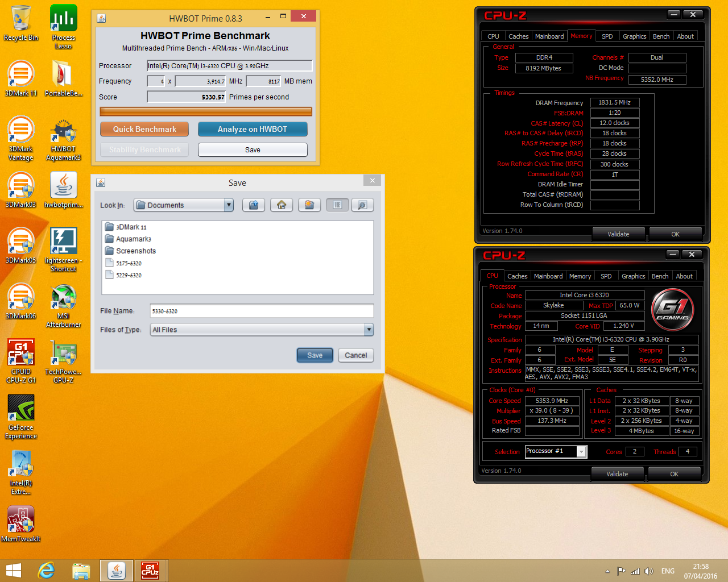Launch Process Lasso desktop shortcut

coord(64,27)
